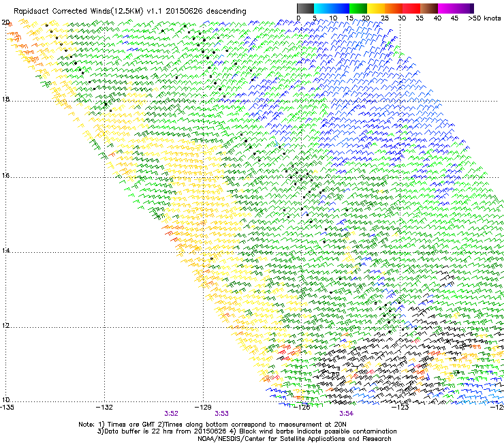Click the cyan-blue 5-15 knots legend swatch
504x443 pixels.
click(332, 8)
